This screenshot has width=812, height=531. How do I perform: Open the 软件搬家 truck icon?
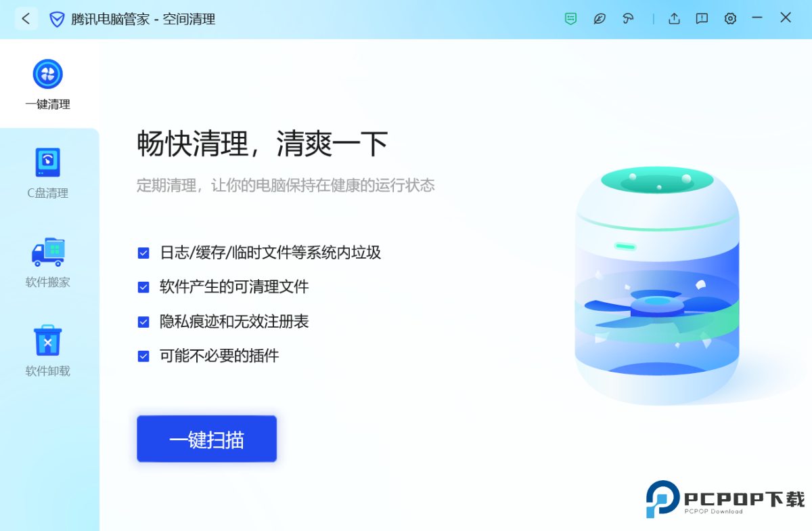48,252
